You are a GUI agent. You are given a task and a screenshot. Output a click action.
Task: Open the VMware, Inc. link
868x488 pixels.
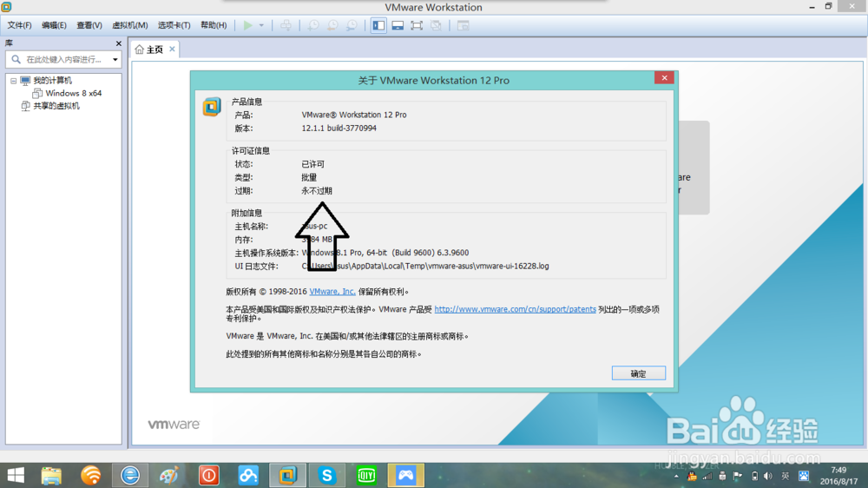pyautogui.click(x=332, y=292)
